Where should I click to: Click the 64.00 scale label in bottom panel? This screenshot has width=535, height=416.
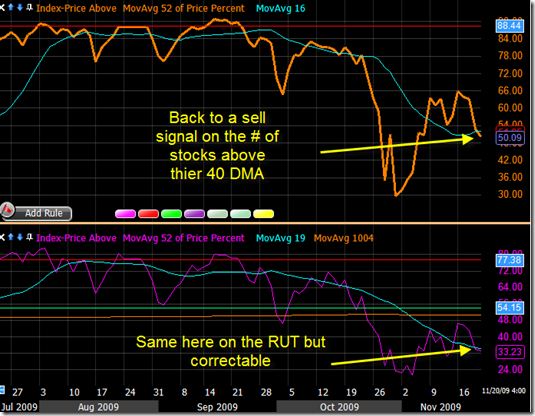(x=510, y=287)
